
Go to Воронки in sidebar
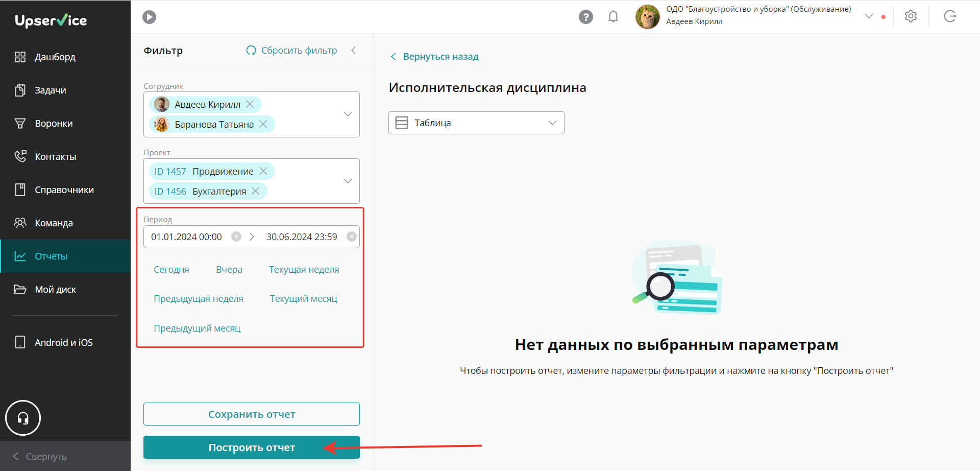coord(65,123)
